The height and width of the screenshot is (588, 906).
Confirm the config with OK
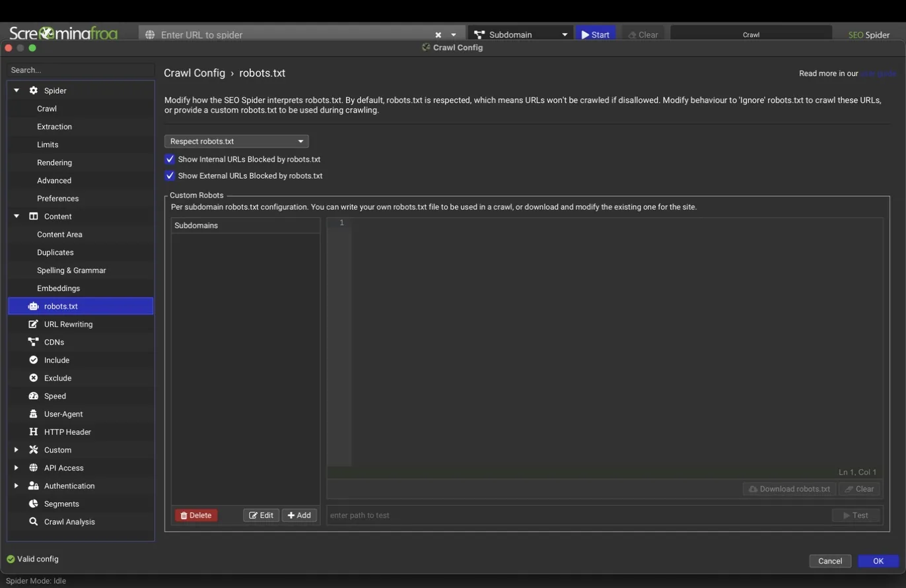point(878,561)
